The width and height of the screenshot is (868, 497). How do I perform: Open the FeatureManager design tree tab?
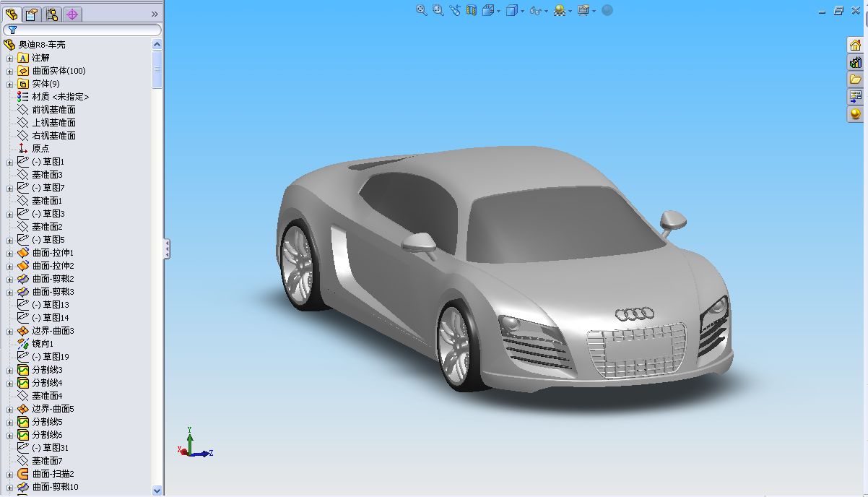(12, 14)
